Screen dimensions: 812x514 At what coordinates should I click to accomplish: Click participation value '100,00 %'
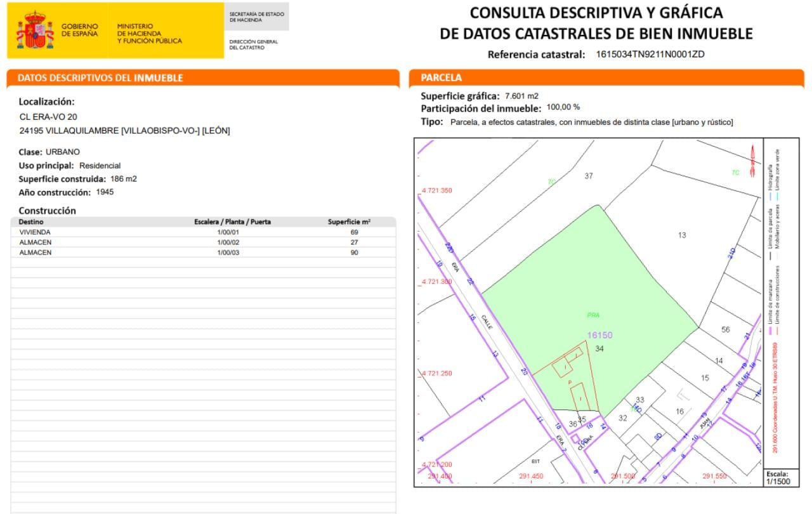click(563, 107)
